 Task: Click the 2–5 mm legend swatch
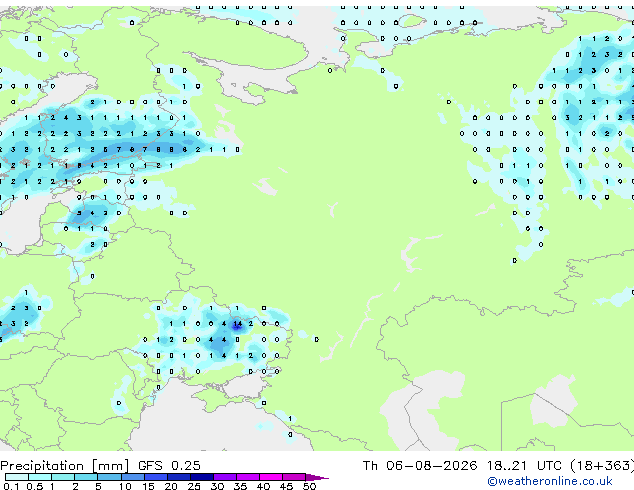[86, 477]
